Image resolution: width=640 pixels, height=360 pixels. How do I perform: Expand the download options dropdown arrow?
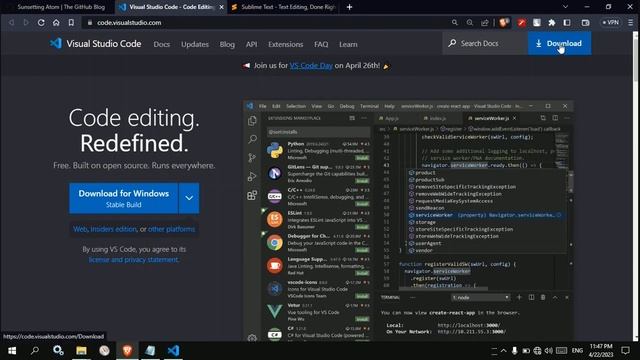(189, 198)
